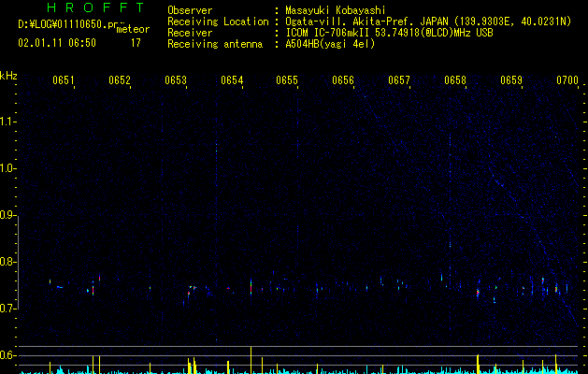Image resolution: width=588 pixels, height=374 pixels.
Task: Click the A504HB(yagi 4el) antenna text
Action: (330, 44)
